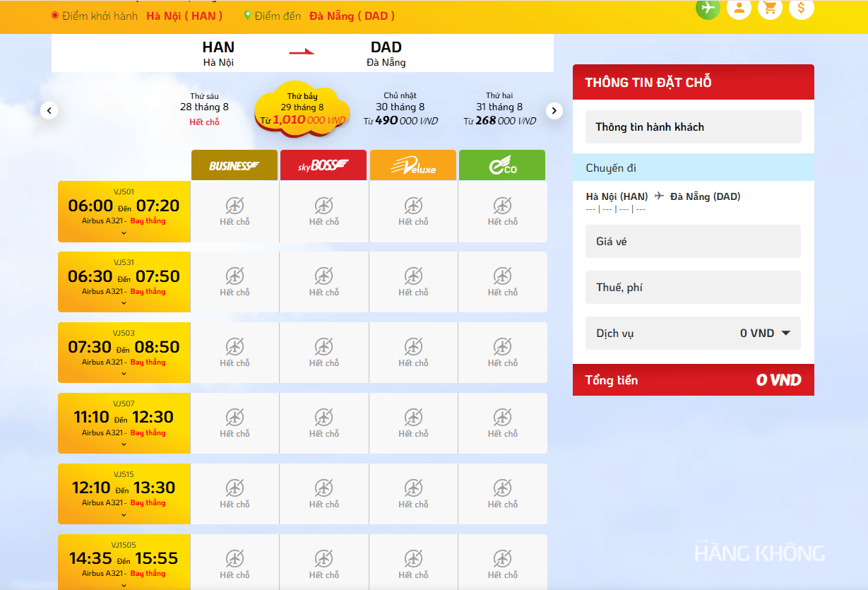The width and height of the screenshot is (868, 590).
Task: Click the 07:30 Đến 08:50 time text
Action: pos(124,347)
